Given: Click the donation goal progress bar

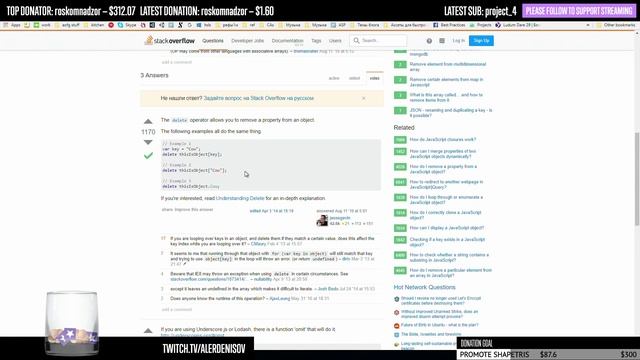Looking at the screenshot, I should coord(547,354).
